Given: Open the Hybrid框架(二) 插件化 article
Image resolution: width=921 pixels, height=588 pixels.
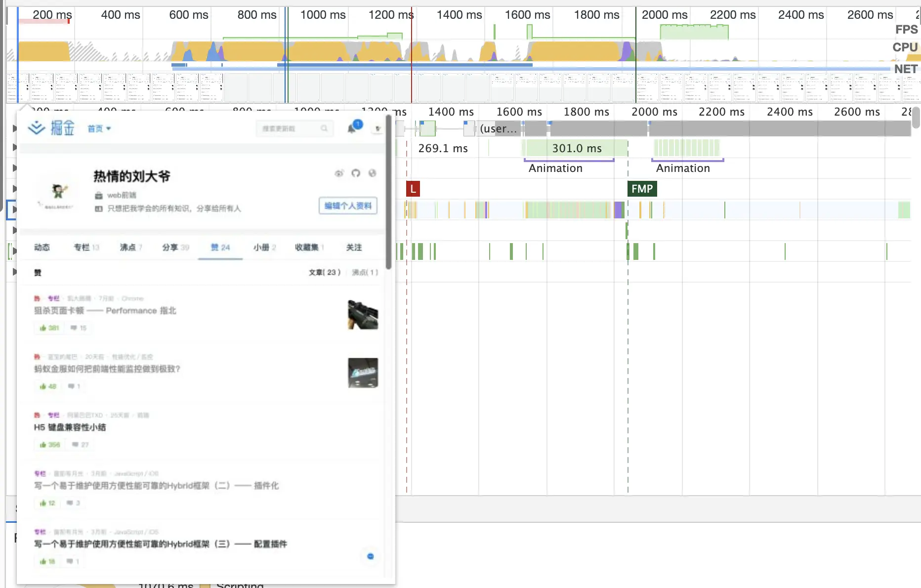Looking at the screenshot, I should pyautogui.click(x=156, y=486).
